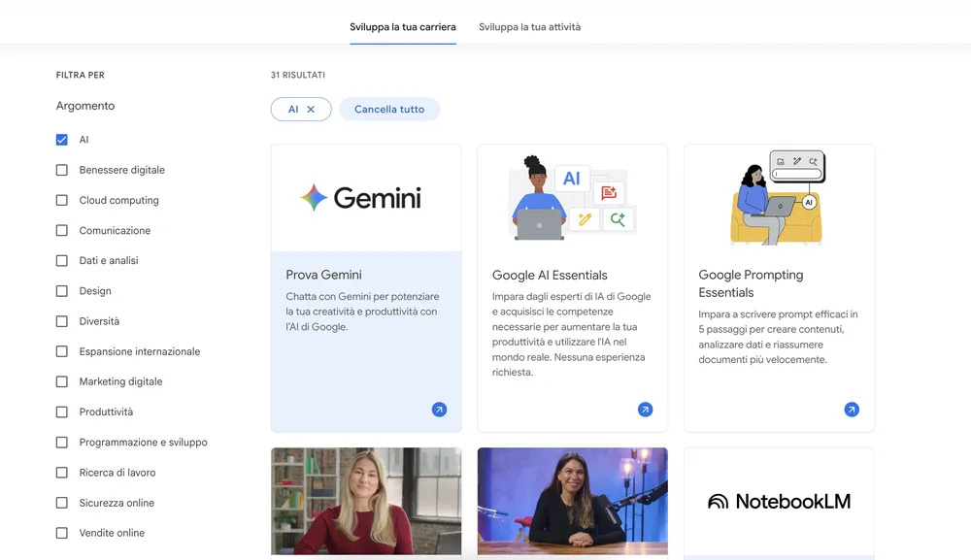The height and width of the screenshot is (560, 971).
Task: Open the Google AI Essentials title link
Action: (550, 276)
